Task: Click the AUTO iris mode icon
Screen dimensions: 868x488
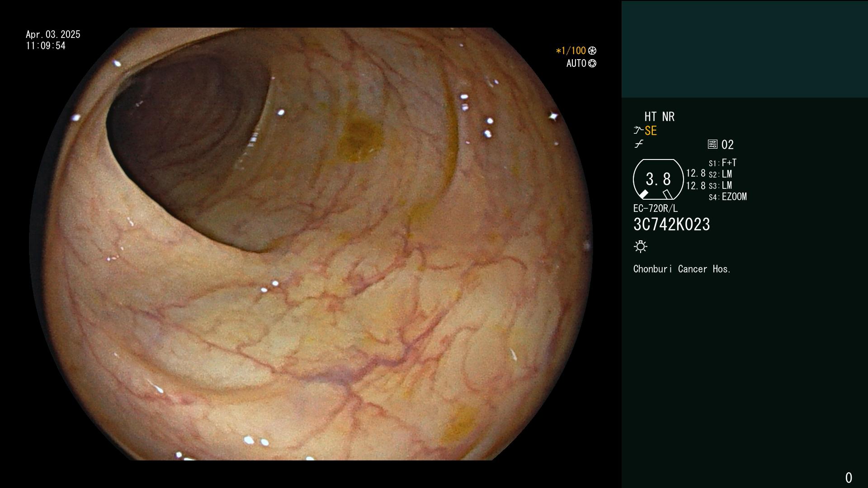Action: [592, 63]
